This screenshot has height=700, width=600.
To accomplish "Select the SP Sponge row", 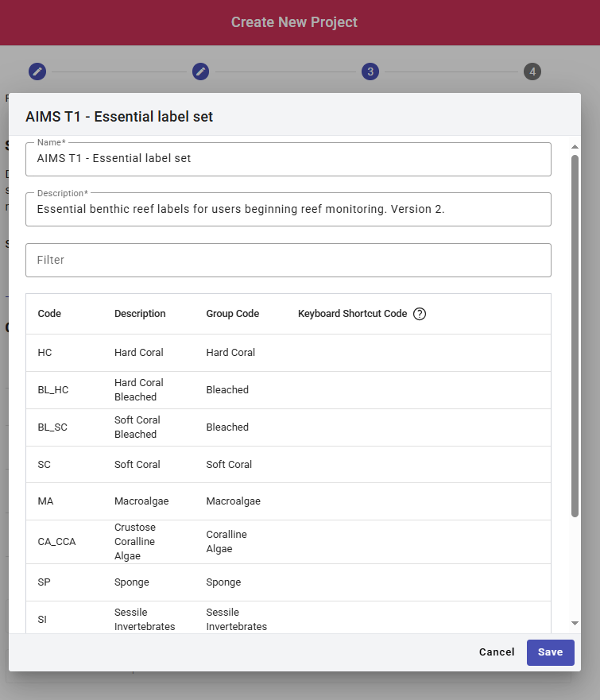I will point(288,582).
